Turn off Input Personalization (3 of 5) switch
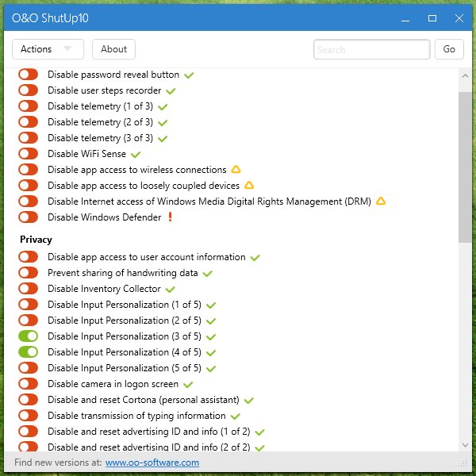 click(x=29, y=336)
